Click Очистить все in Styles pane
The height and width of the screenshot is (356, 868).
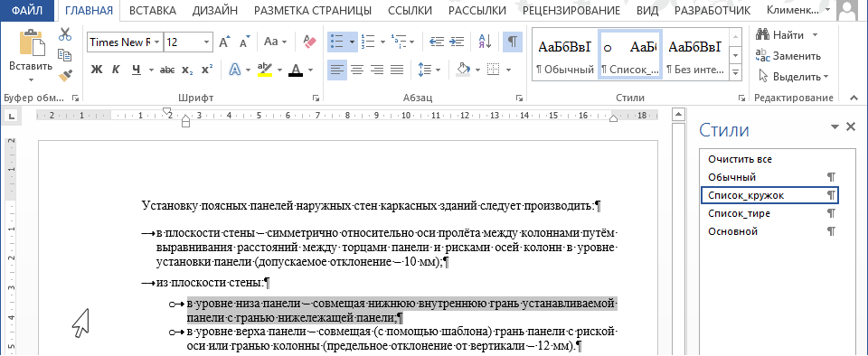point(769,159)
